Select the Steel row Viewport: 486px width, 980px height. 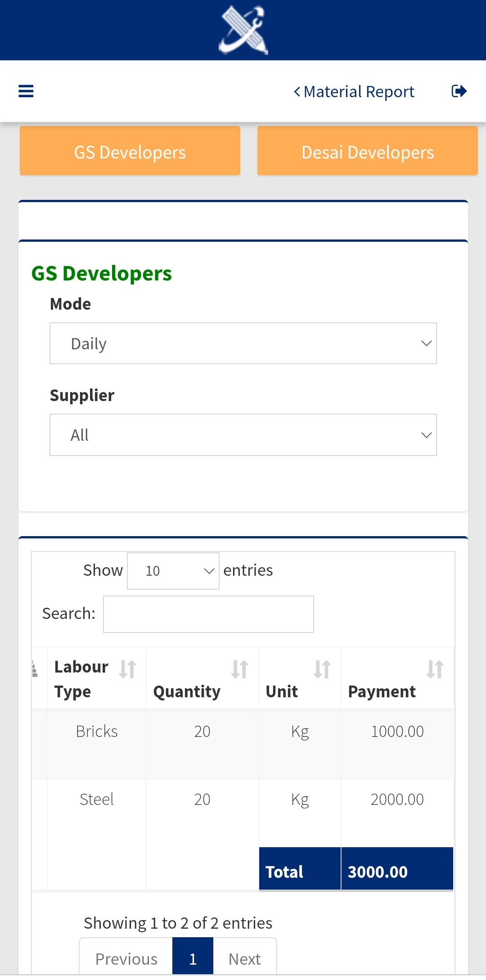[x=97, y=799]
